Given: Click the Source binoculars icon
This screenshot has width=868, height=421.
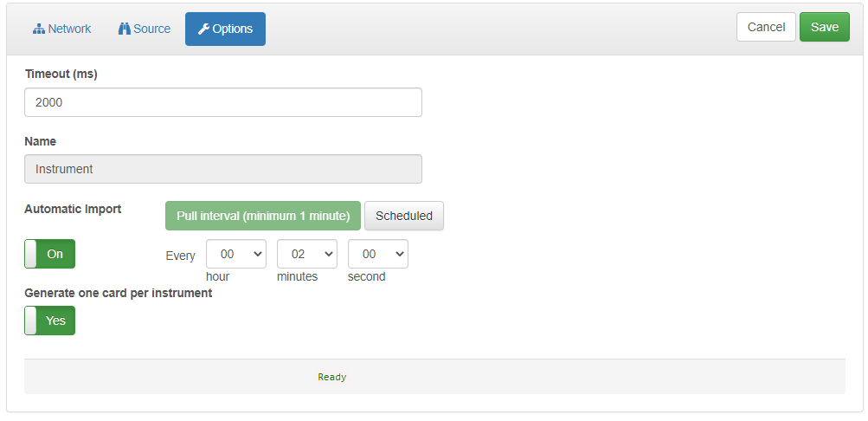Looking at the screenshot, I should tap(125, 29).
